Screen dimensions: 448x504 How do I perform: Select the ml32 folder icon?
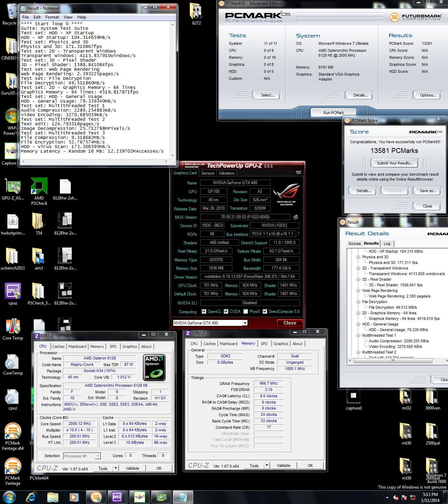pos(406,400)
